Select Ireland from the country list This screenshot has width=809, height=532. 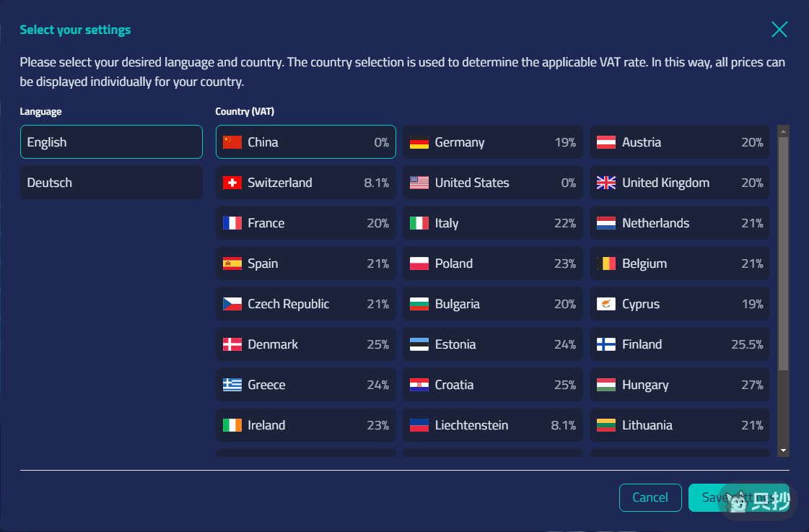306,425
